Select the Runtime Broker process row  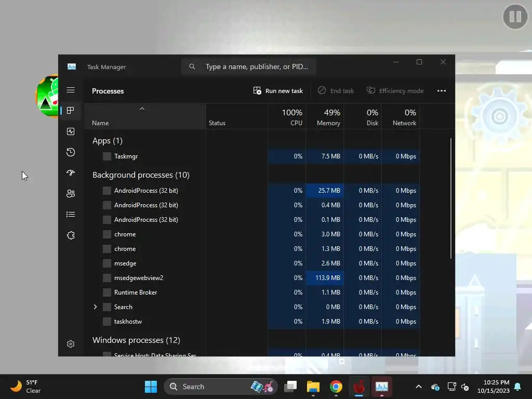click(252, 292)
